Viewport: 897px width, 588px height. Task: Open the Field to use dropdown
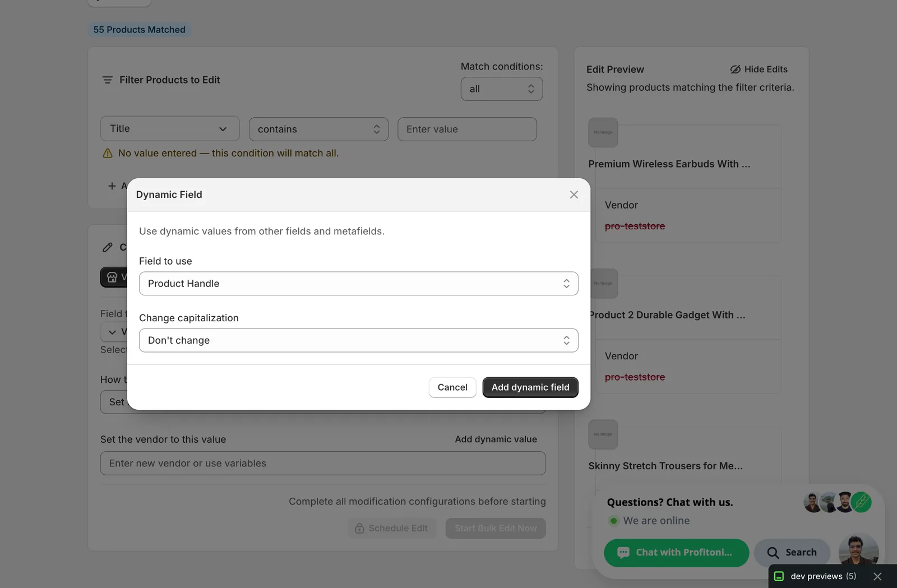[x=358, y=284]
